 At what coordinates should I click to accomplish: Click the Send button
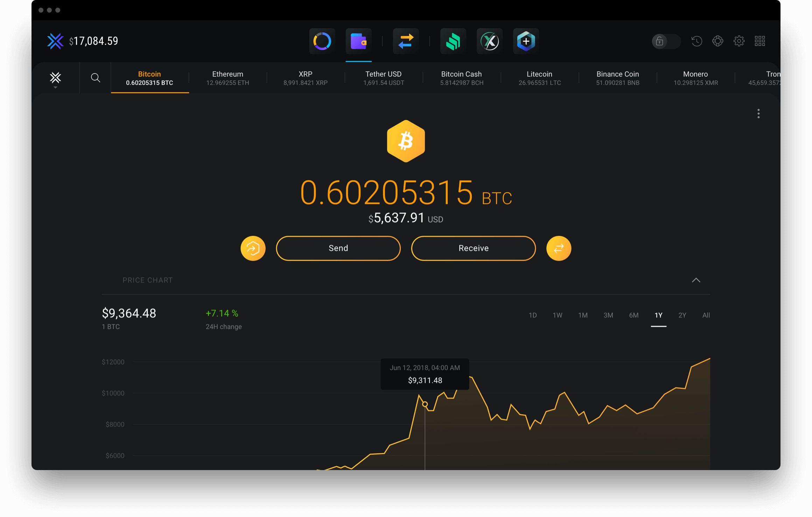pos(338,248)
